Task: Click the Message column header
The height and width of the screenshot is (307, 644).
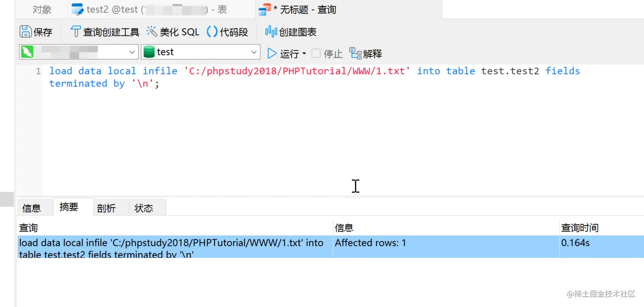Action: 446,228
